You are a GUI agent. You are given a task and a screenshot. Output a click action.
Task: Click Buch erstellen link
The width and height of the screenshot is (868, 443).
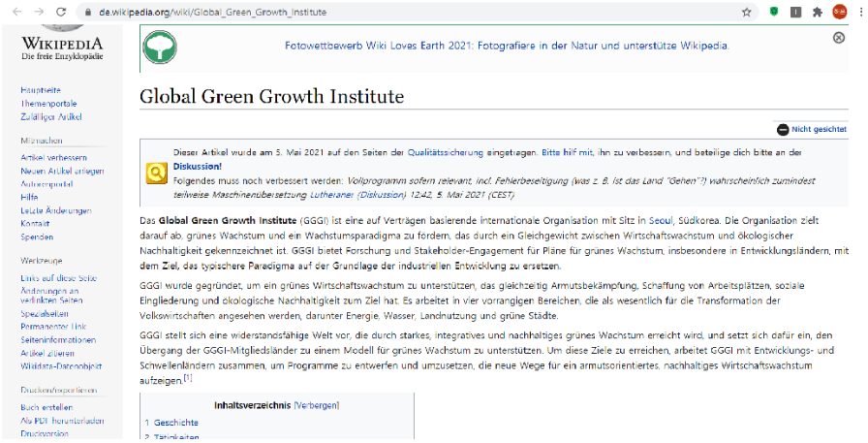(x=46, y=407)
